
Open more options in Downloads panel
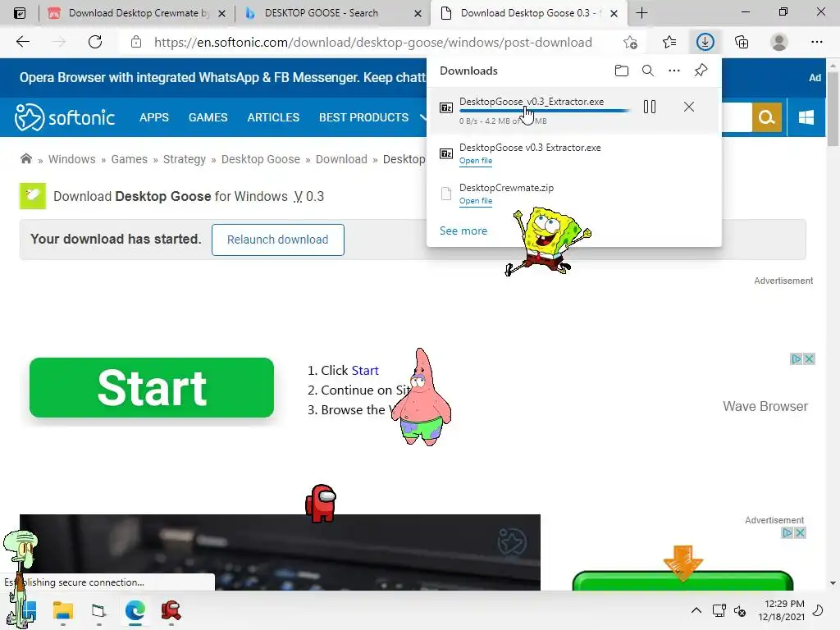674,71
